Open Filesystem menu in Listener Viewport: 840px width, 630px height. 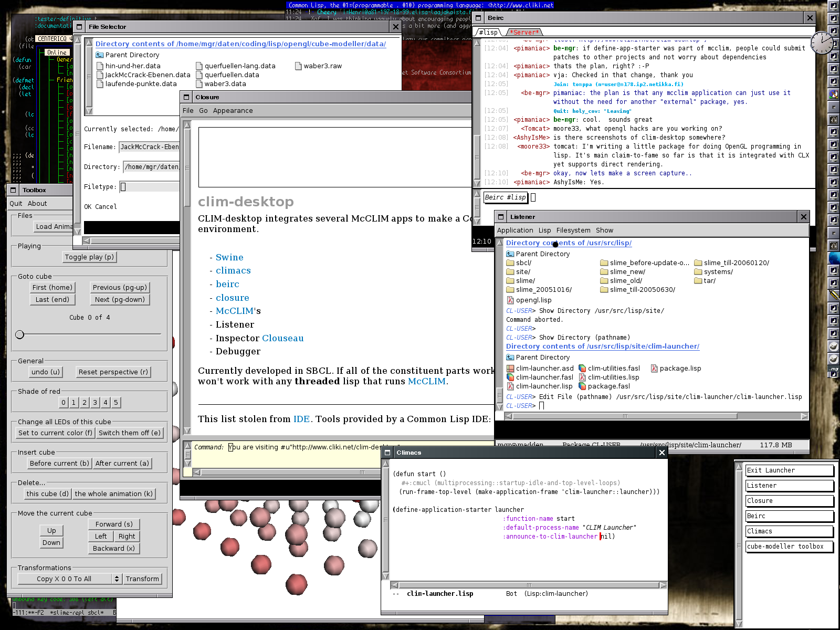coord(573,230)
